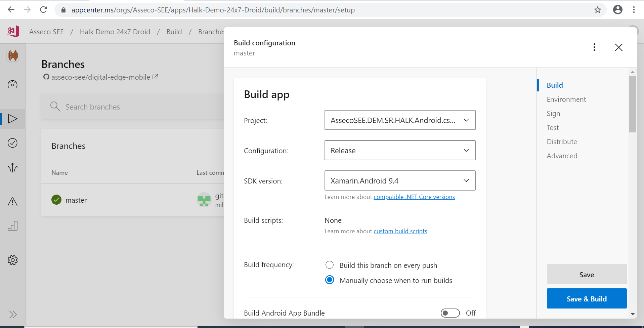Open the master branch row

133,200
